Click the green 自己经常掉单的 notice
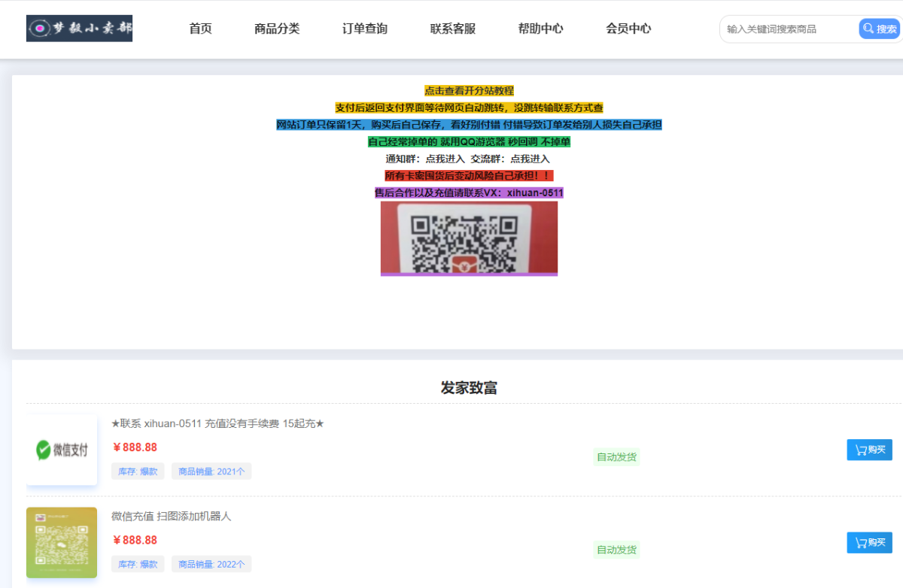 click(x=469, y=141)
